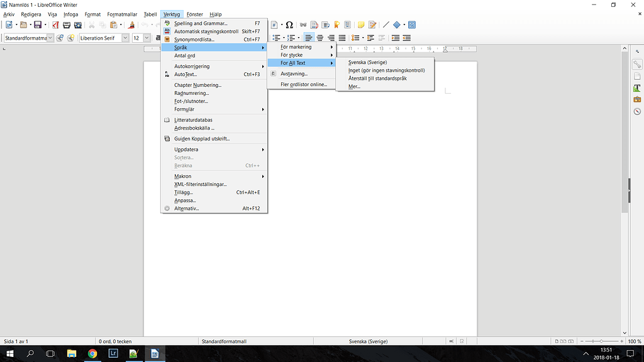Image resolution: width=644 pixels, height=362 pixels.
Task: Open the Navigator from the sidebar compass icon
Action: click(x=637, y=112)
